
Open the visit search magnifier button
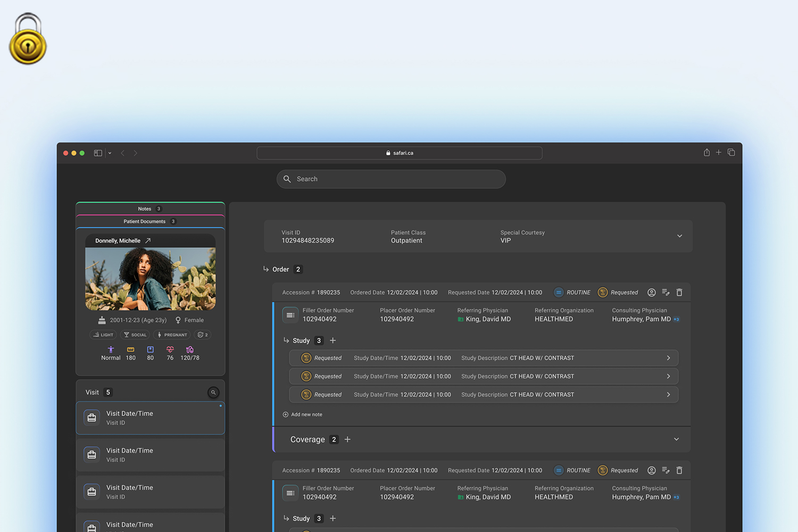tap(213, 393)
